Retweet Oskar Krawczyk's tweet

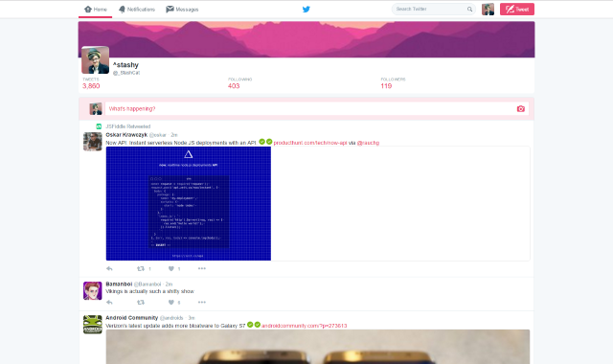click(141, 268)
